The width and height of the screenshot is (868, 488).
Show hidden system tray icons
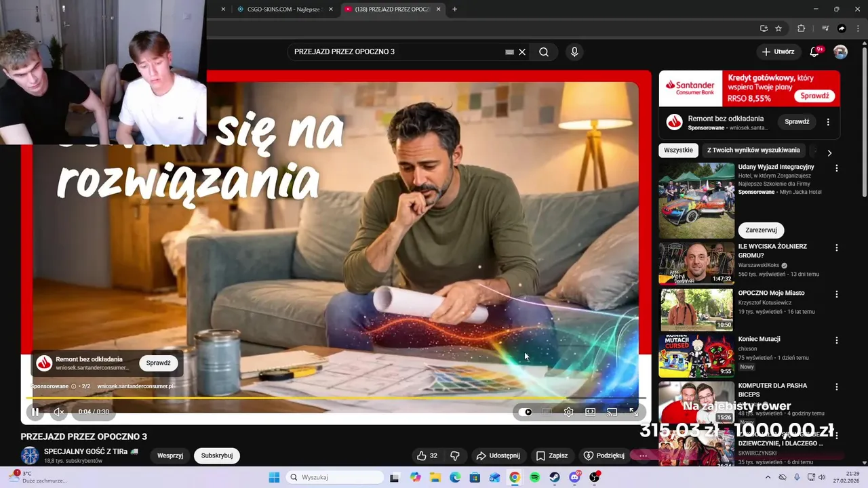pos(768,477)
